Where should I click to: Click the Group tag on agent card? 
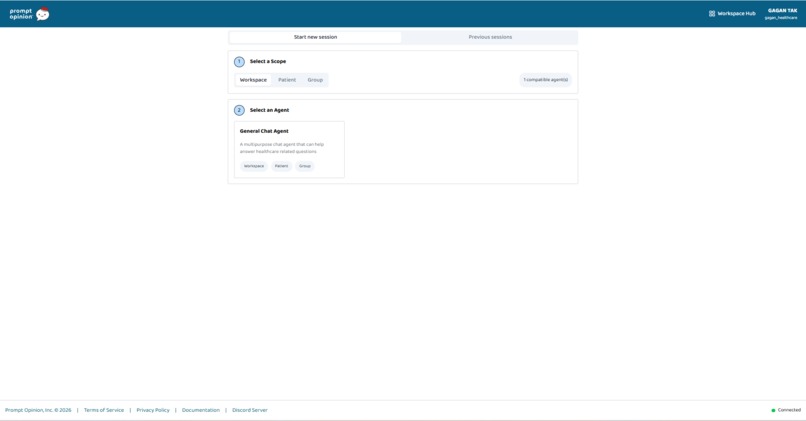point(305,166)
